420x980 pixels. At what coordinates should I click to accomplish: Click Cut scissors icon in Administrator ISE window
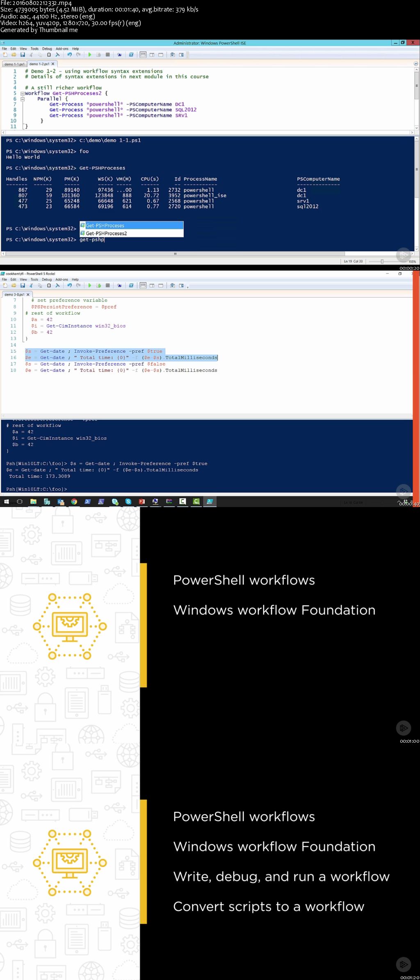[31, 55]
